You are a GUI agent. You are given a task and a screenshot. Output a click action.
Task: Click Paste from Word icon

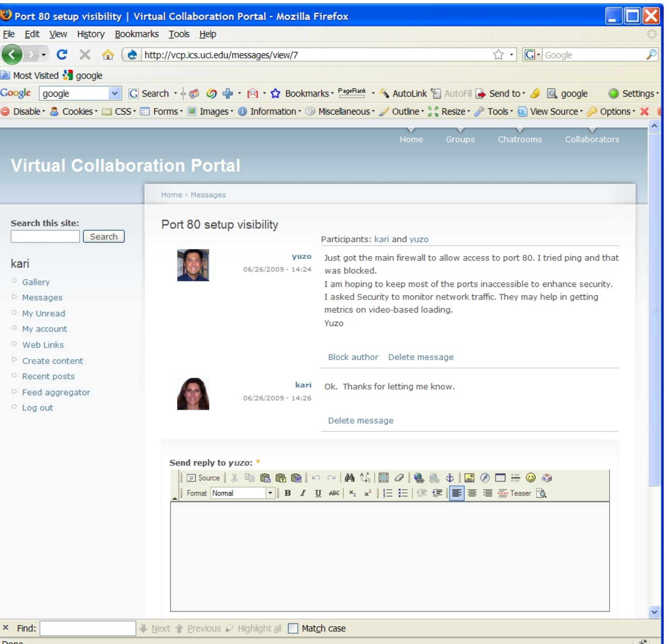296,478
